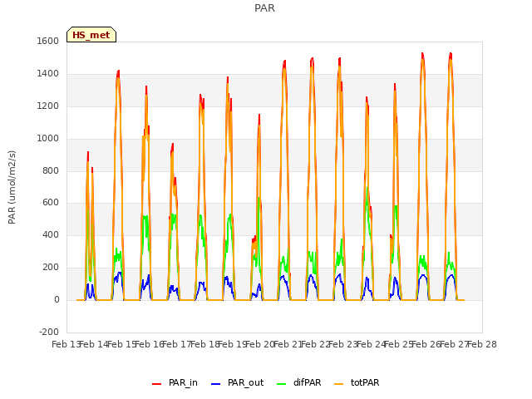Click the 200 y-axis tick label
Viewport: 532px width, 399px height.
click(51, 268)
